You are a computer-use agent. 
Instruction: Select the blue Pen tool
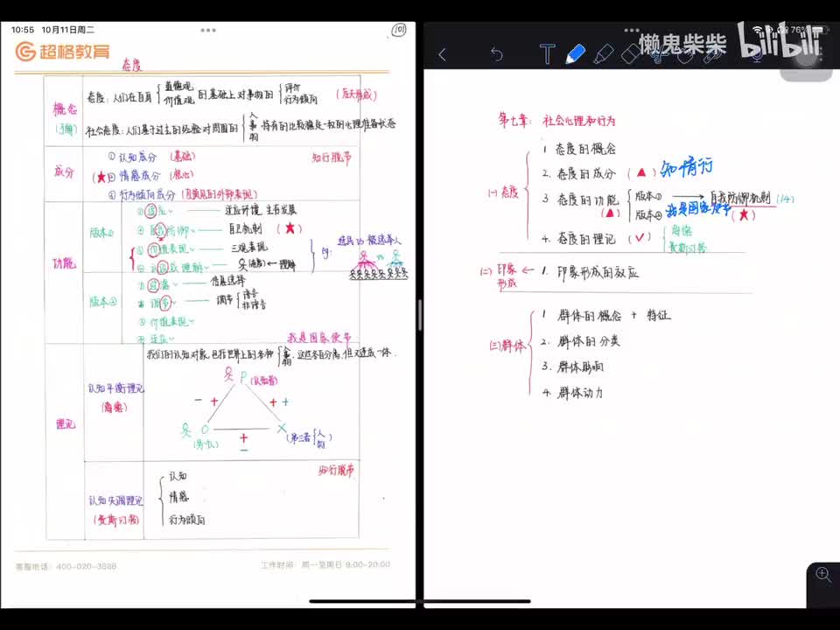coord(576,54)
